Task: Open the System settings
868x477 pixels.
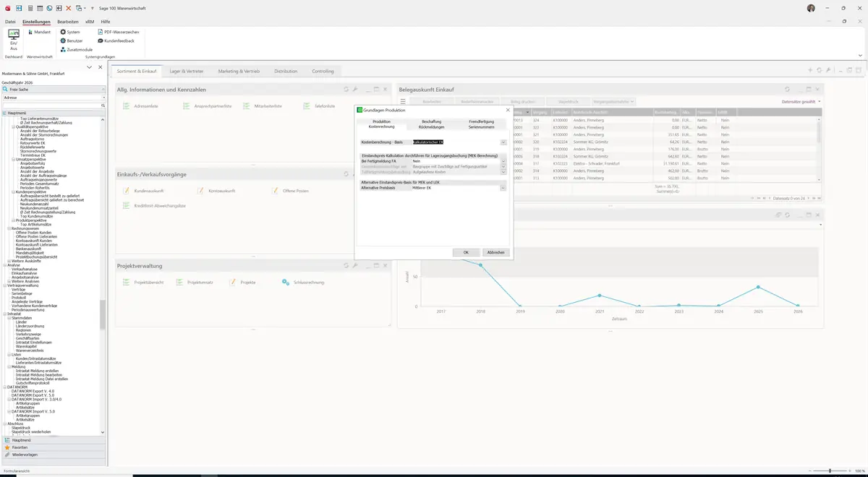Action: tap(71, 32)
